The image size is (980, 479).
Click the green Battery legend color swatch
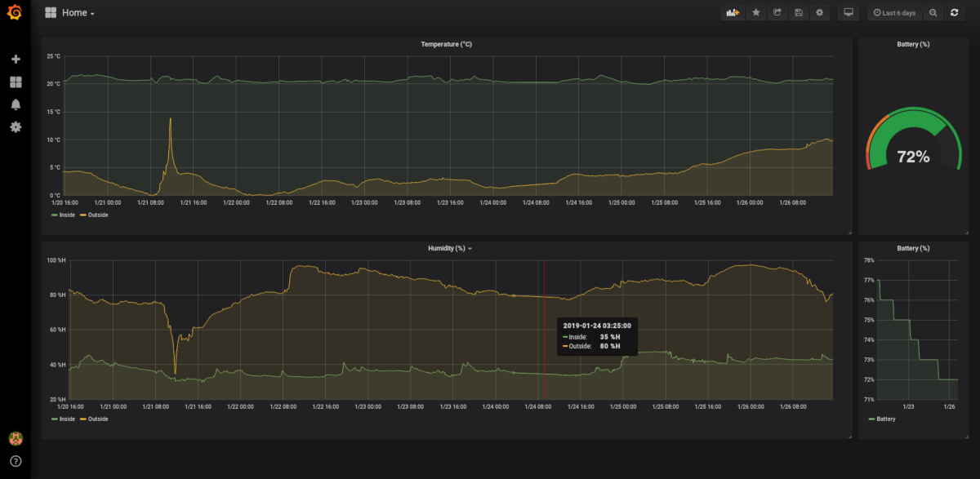(x=871, y=419)
